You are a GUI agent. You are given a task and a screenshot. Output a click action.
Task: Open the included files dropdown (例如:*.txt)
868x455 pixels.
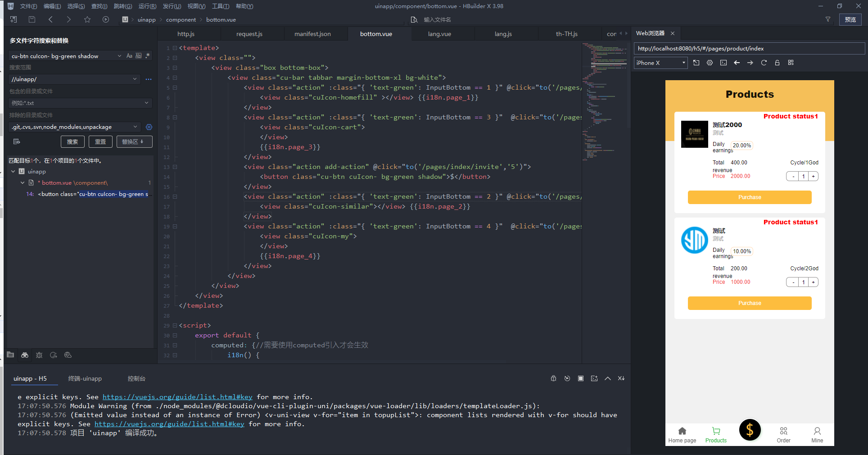146,103
